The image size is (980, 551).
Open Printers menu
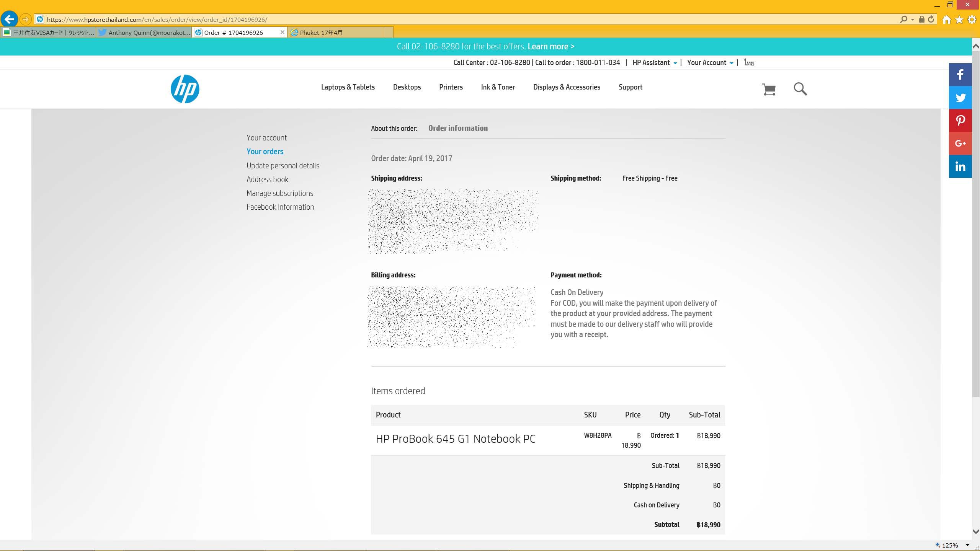451,87
